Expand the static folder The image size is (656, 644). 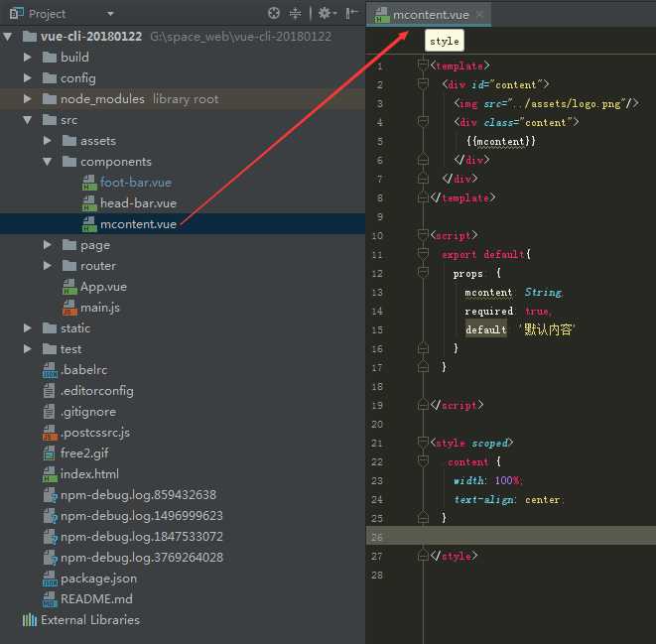click(28, 328)
